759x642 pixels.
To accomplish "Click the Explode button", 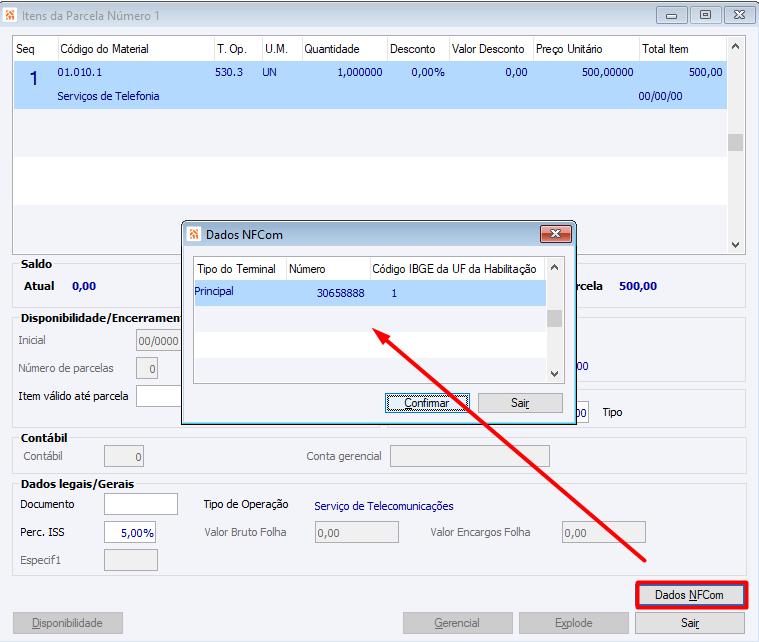I will tap(574, 623).
